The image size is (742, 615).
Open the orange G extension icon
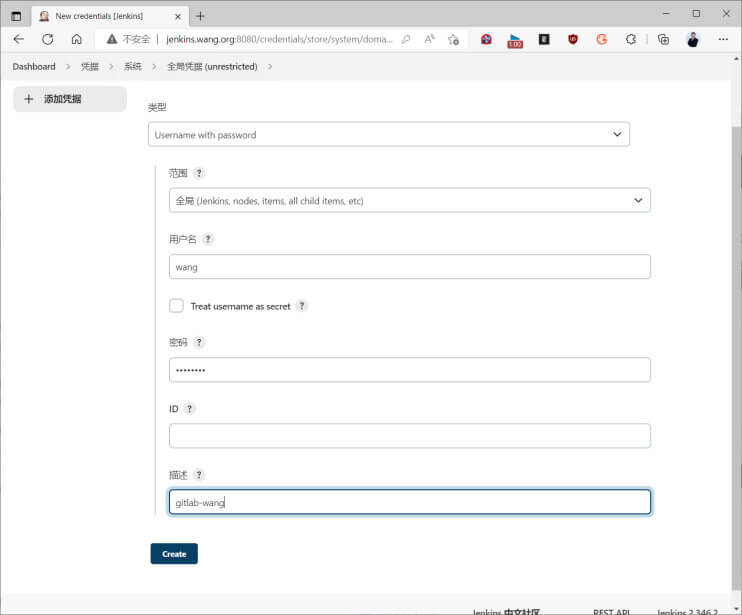pyautogui.click(x=602, y=39)
